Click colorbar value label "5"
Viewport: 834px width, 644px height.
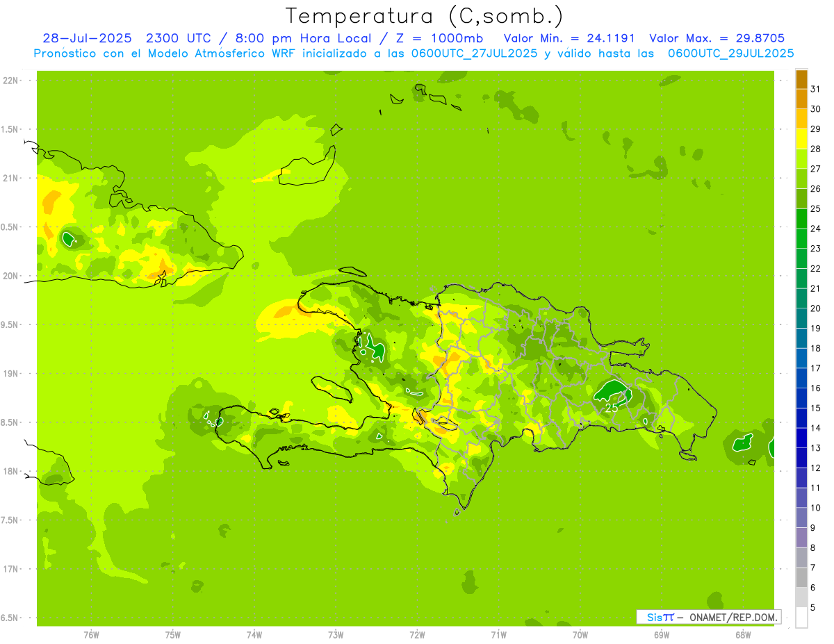[813, 608]
